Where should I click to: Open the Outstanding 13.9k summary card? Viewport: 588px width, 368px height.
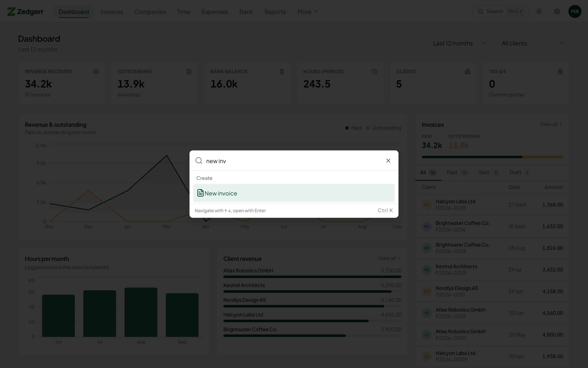155,83
